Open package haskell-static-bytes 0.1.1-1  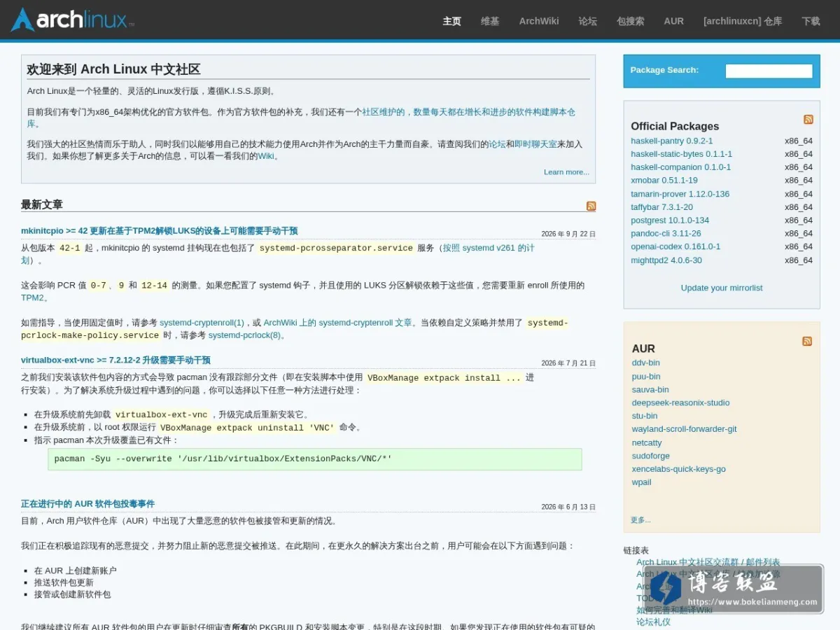681,154
